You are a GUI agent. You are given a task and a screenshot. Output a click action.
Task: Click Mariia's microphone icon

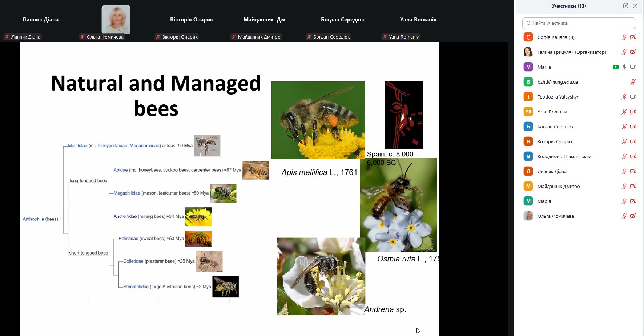coord(624,67)
